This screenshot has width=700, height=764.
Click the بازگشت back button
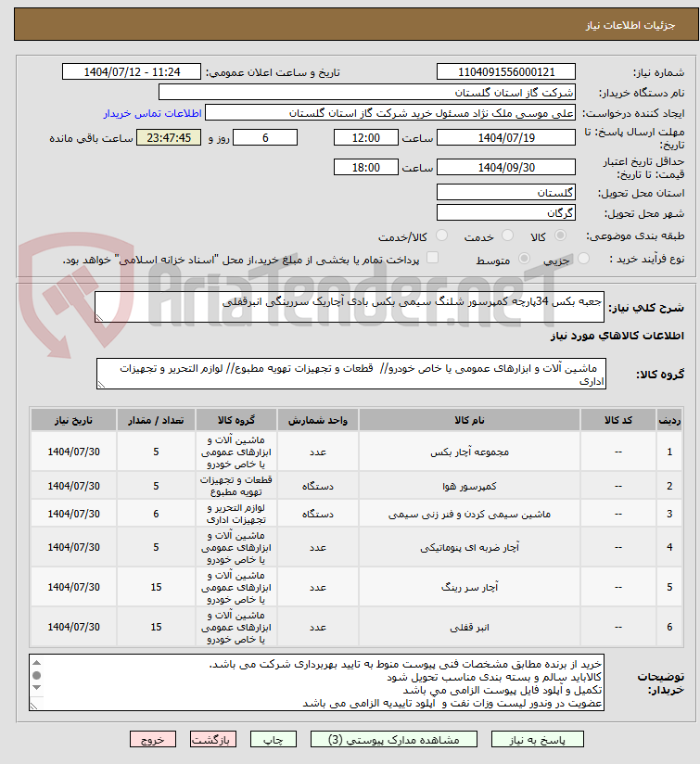pyautogui.click(x=213, y=740)
